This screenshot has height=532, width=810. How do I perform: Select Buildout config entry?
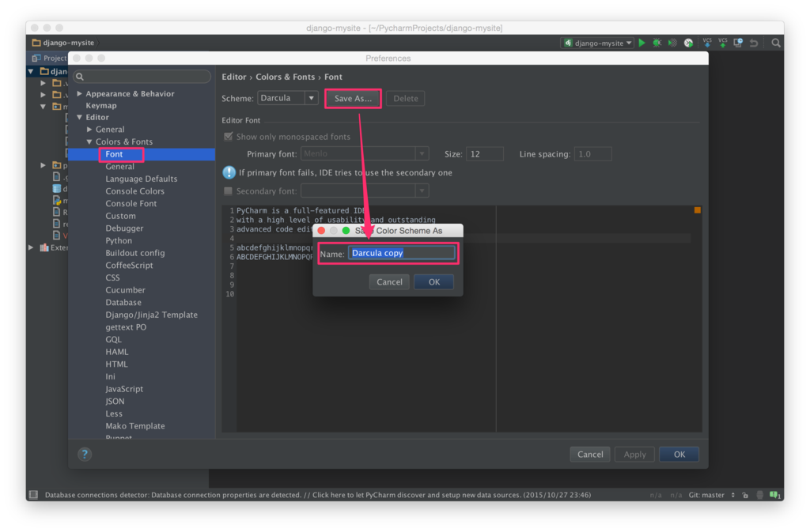135,253
